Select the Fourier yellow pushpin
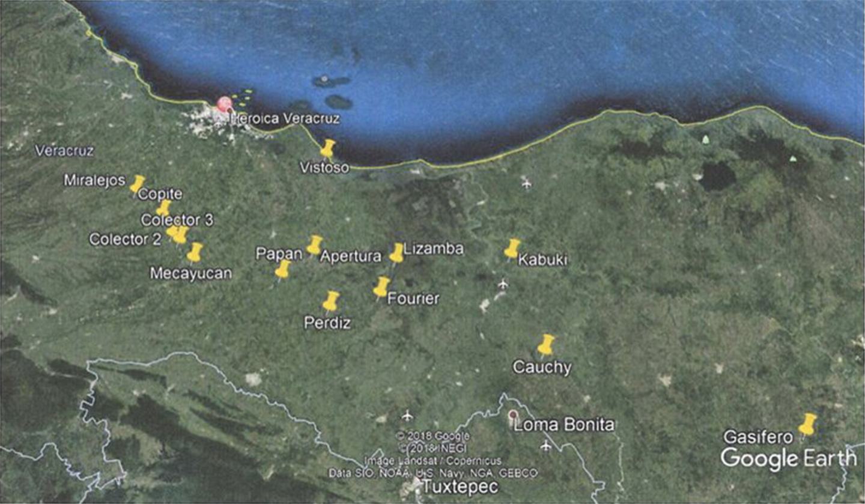Screen dimensions: 865x504 coord(381,287)
